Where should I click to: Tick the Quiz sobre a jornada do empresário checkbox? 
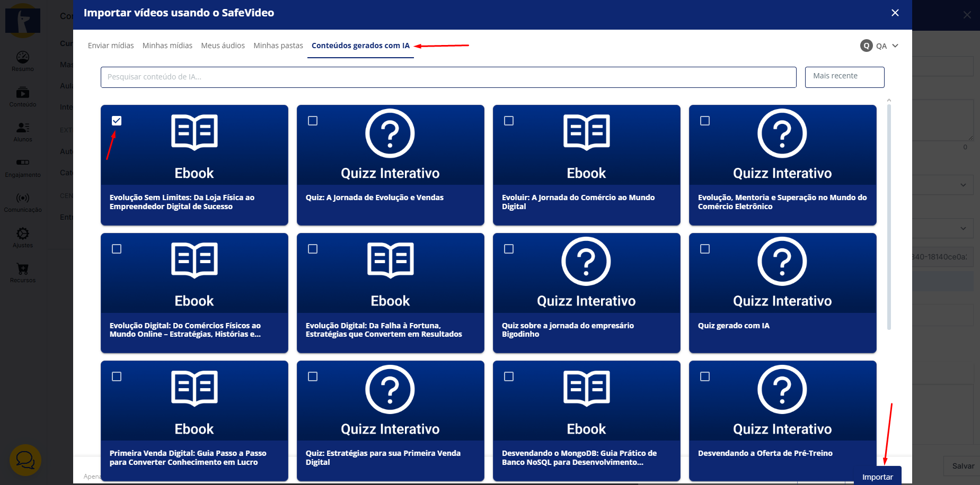pyautogui.click(x=509, y=249)
